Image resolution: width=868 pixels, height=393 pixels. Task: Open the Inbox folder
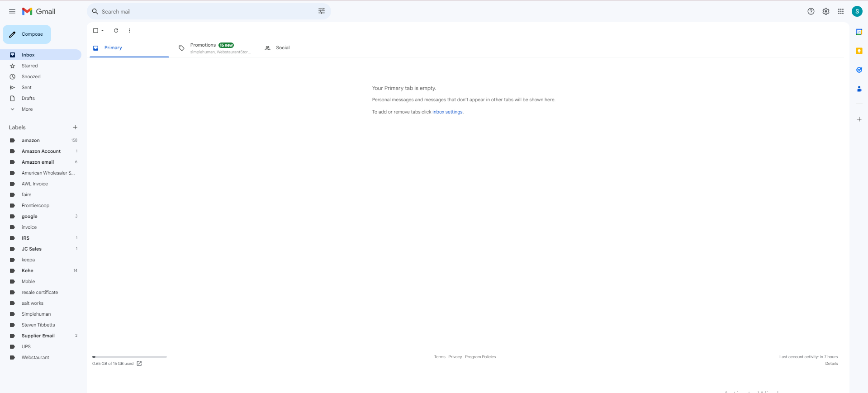tap(41, 55)
